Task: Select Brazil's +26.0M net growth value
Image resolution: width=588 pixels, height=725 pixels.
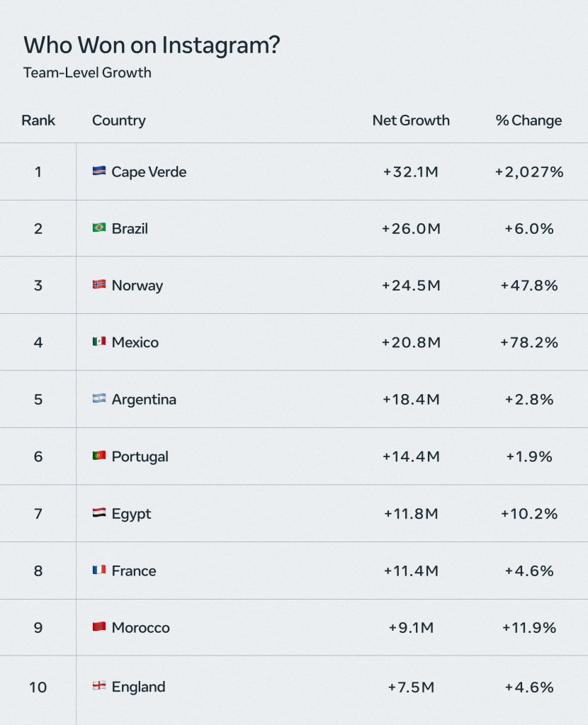Action: tap(411, 229)
